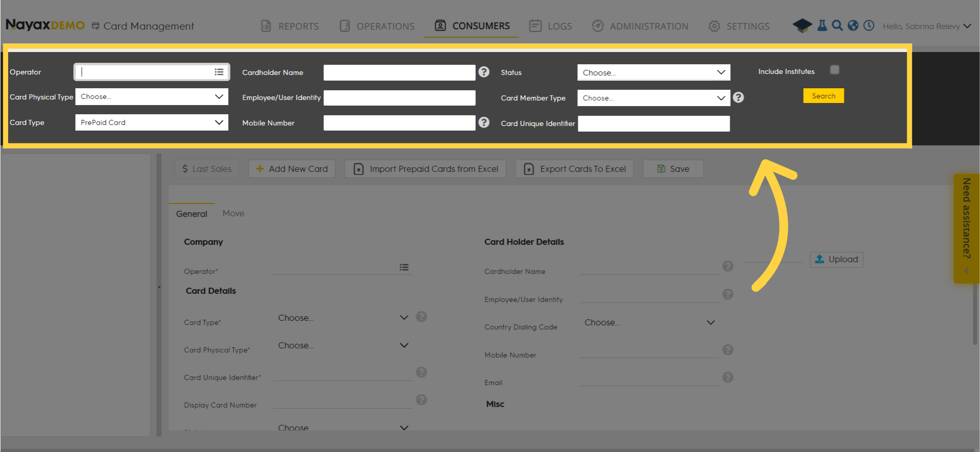Screen dimensions: 980x452
Task: Expand Country Dialing Code dropdown
Action: [x=649, y=322]
